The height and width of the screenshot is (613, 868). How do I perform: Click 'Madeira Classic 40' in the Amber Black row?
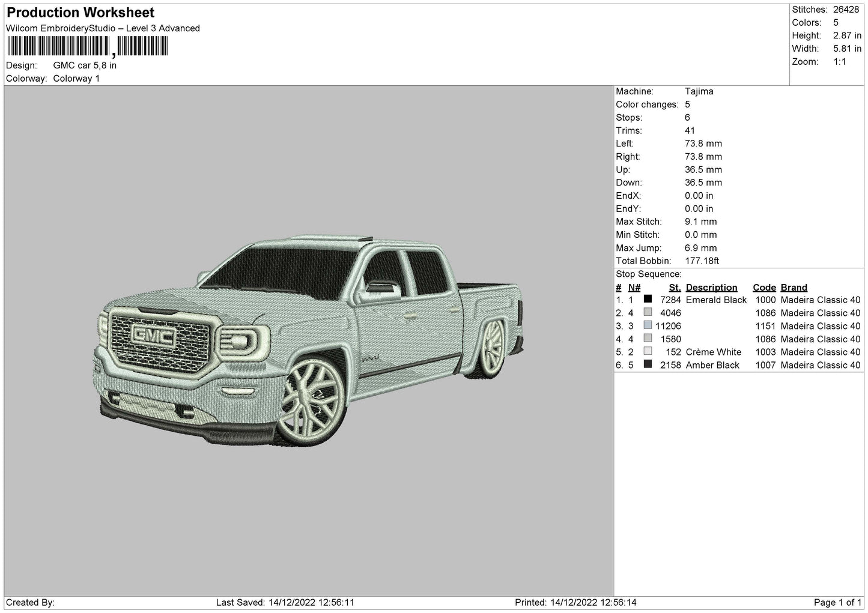point(821,365)
